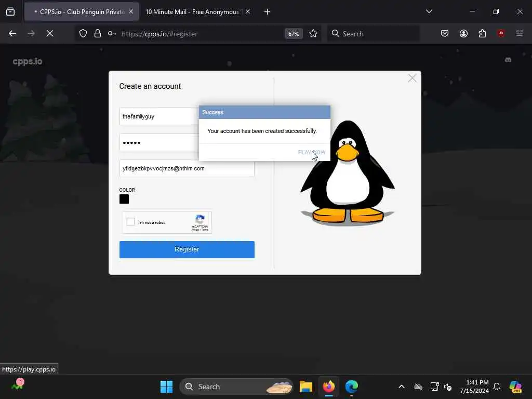Open Windows Start menu
This screenshot has height=399, width=532.
[166, 387]
